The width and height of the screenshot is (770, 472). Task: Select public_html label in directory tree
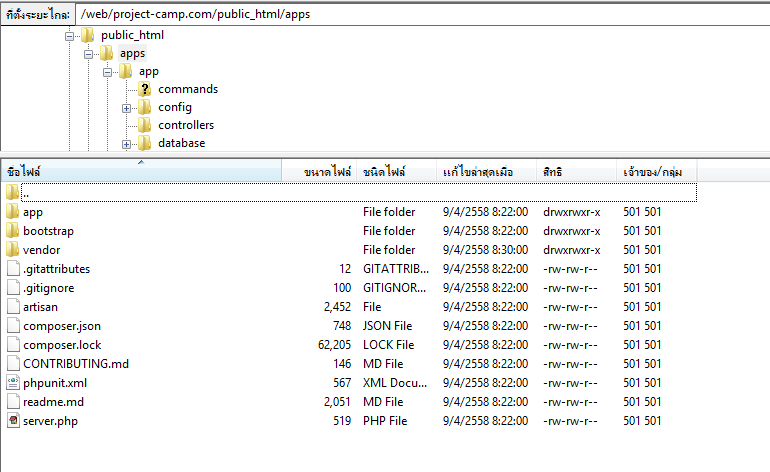[133, 35]
